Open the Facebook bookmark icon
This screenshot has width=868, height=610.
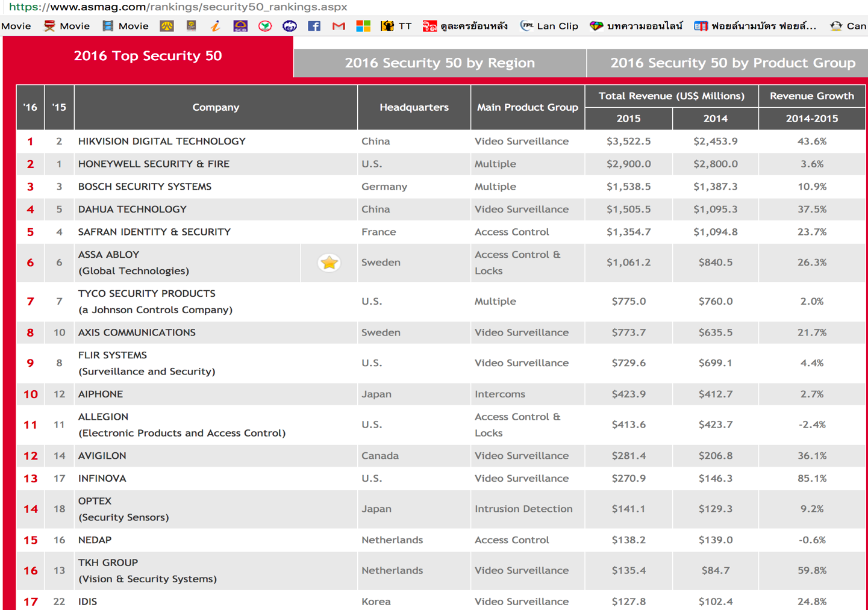click(x=314, y=26)
